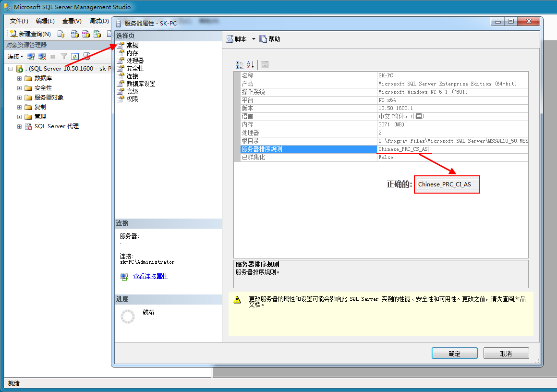
Task: Click the New Query (新建查询) toolbar button
Action: pos(30,34)
